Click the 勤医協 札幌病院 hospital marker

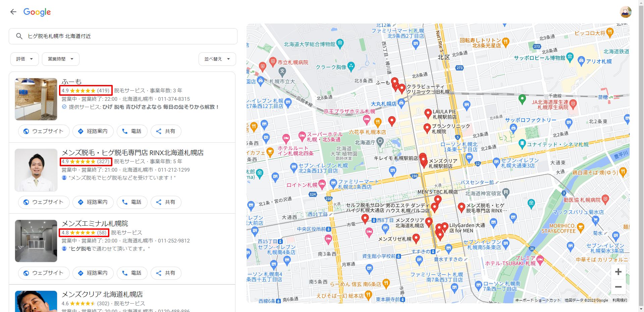[x=605, y=200]
